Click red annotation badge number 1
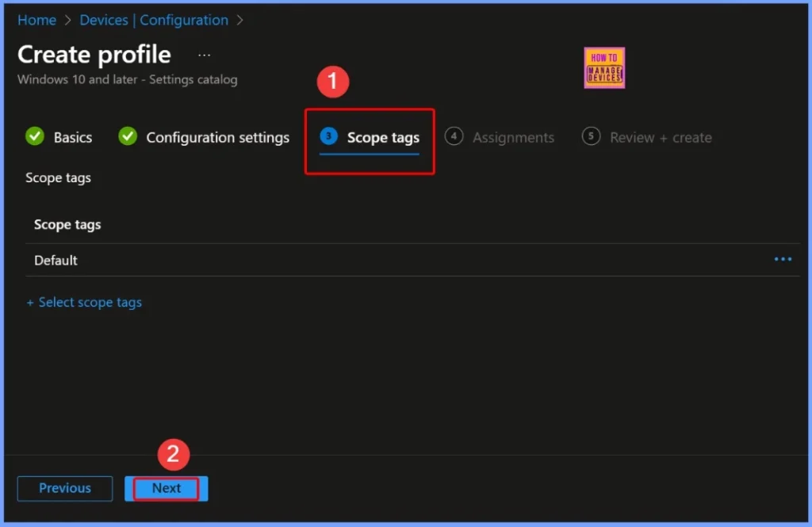 [333, 82]
